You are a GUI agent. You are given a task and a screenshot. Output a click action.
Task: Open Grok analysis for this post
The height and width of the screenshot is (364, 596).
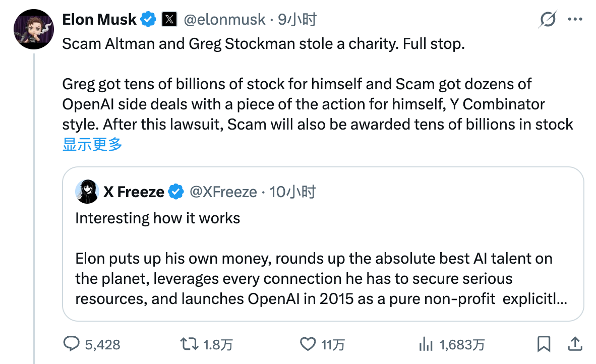pyautogui.click(x=548, y=19)
